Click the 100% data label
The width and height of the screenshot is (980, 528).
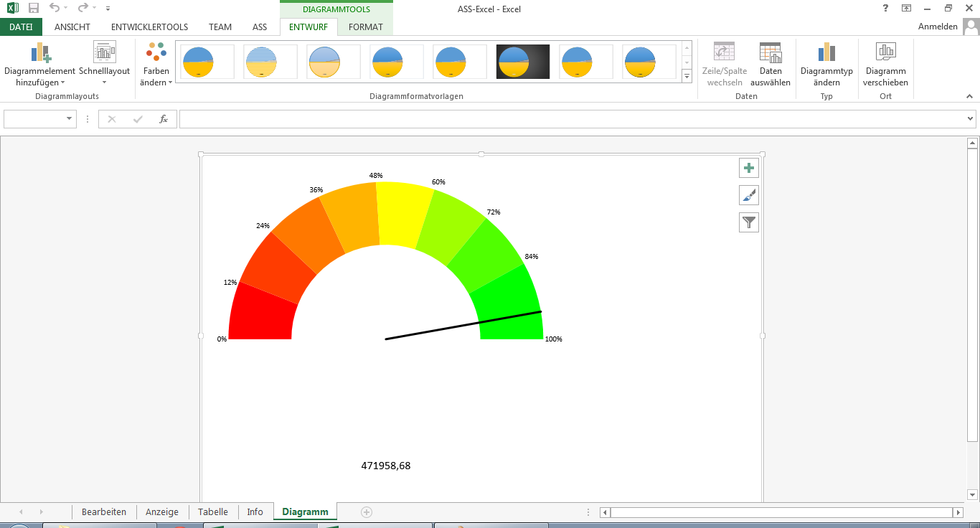pyautogui.click(x=554, y=339)
